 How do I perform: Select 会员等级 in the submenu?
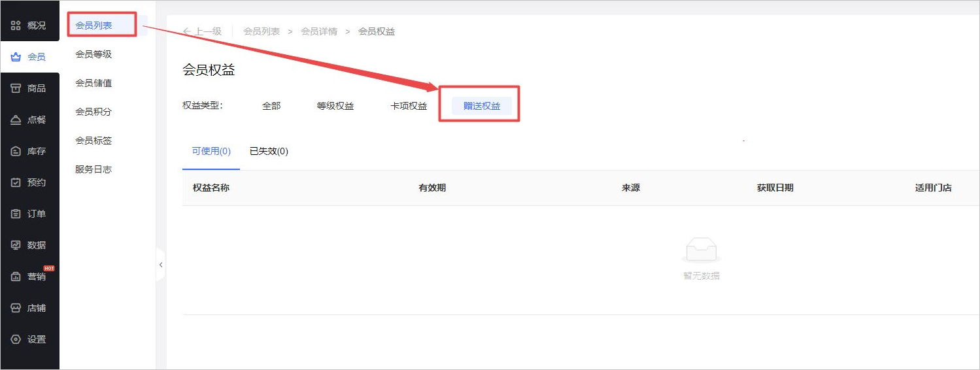pyautogui.click(x=93, y=54)
